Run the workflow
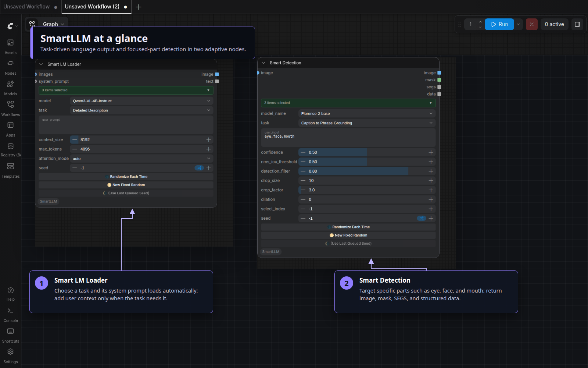 coord(499,24)
